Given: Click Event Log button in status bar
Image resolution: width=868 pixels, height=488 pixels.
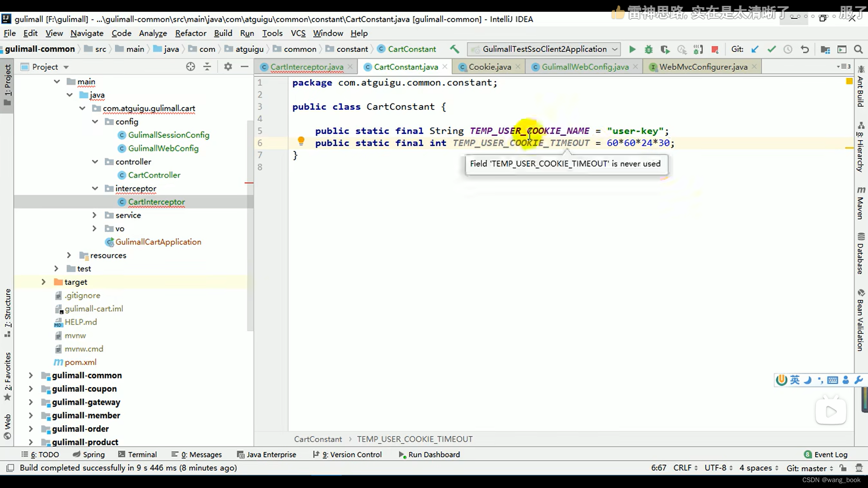Looking at the screenshot, I should [830, 454].
